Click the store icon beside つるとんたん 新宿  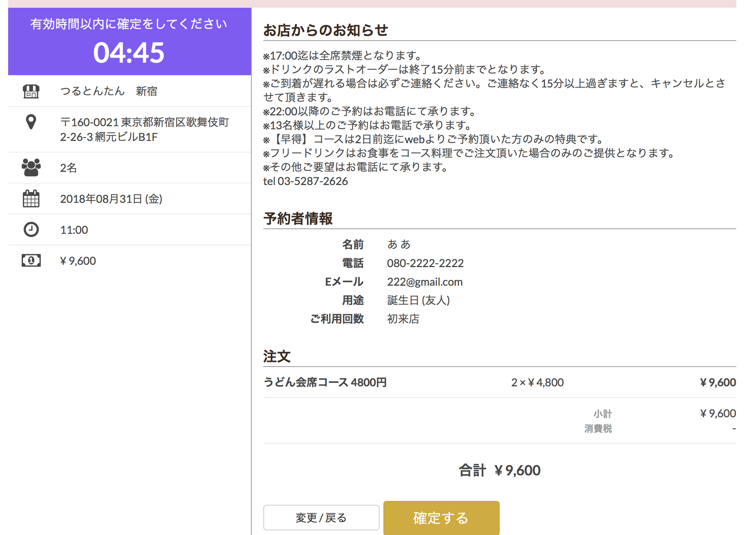coord(31,91)
